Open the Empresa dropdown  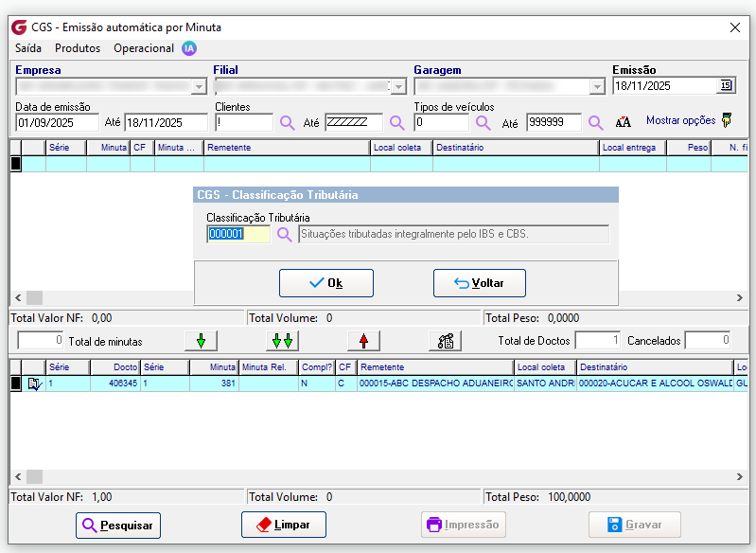(199, 87)
